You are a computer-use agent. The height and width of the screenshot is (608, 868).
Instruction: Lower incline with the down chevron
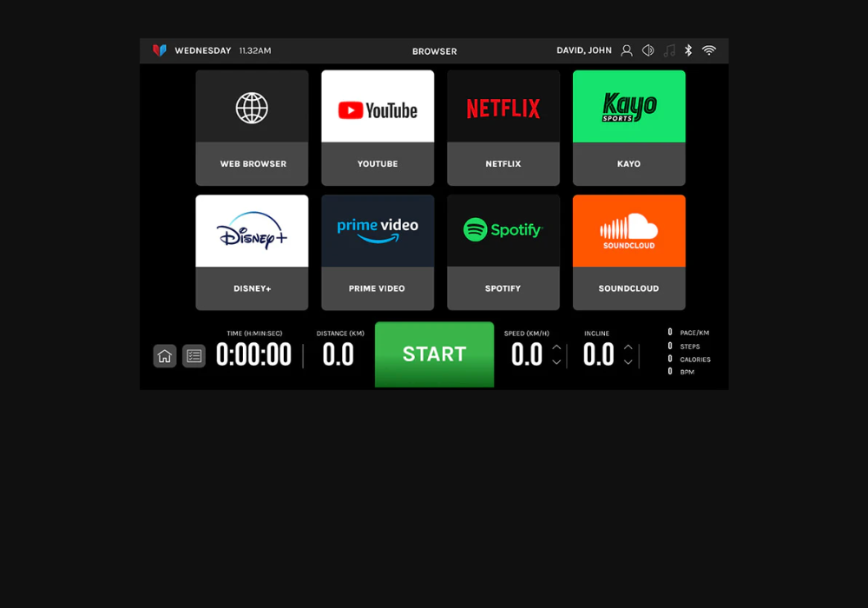tap(628, 362)
